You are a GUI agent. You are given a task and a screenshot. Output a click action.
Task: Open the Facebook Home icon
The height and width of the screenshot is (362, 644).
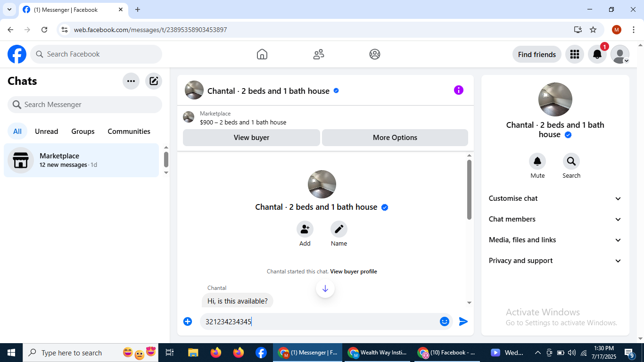coord(262,54)
